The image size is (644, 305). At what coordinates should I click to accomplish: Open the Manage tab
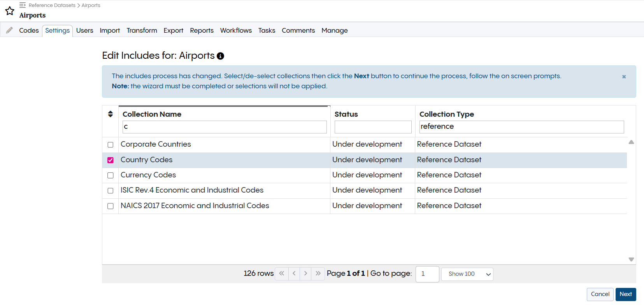(x=334, y=30)
